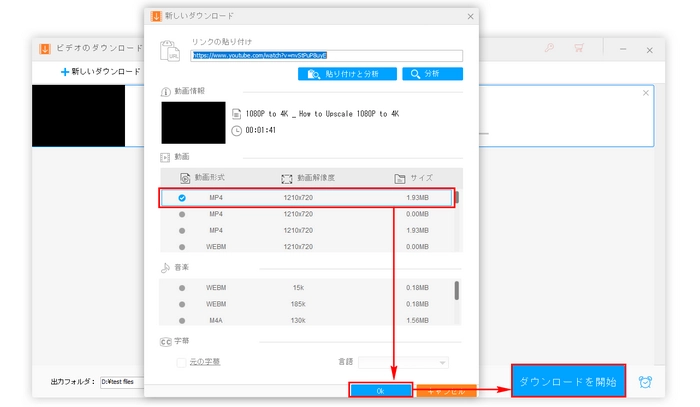Open the shopping cart icon
The height and width of the screenshot is (407, 700).
point(578,48)
